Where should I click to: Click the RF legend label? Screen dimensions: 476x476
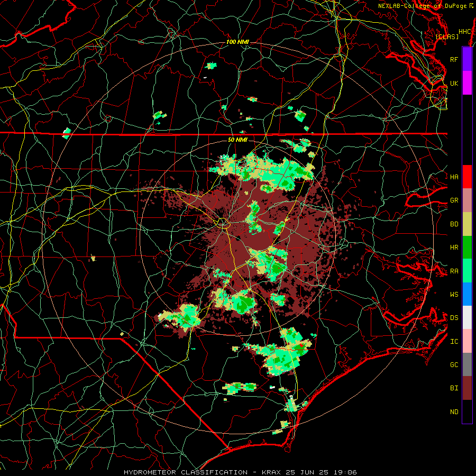[454, 59]
